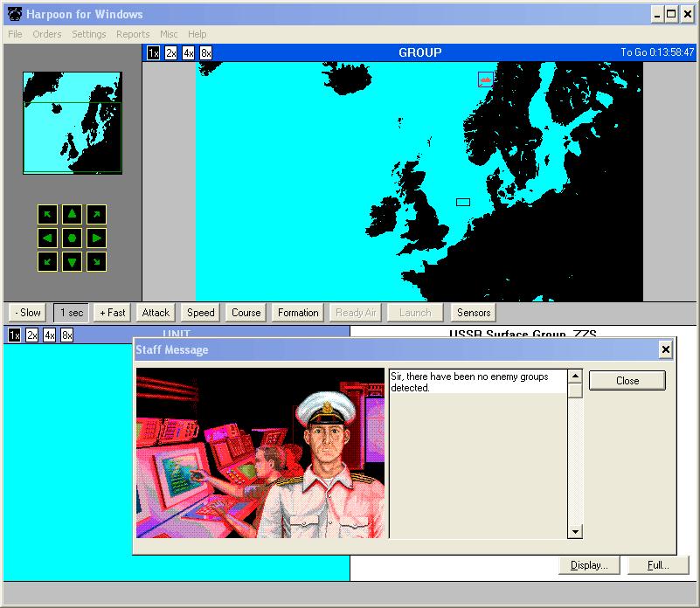Viewport: 700px width, 608px height.
Task: Set Unit window zoom to 2x
Action: pyautogui.click(x=31, y=335)
